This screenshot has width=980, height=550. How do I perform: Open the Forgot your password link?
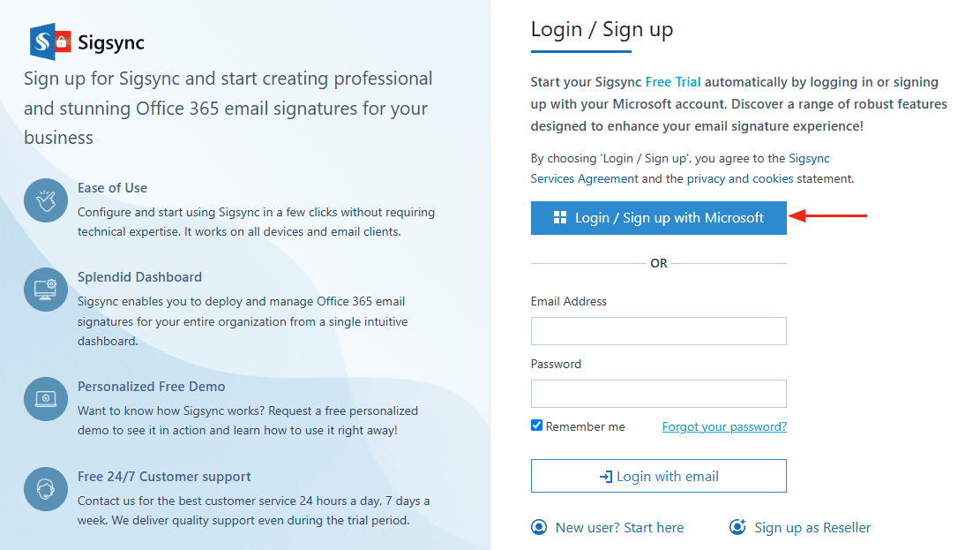click(x=724, y=426)
